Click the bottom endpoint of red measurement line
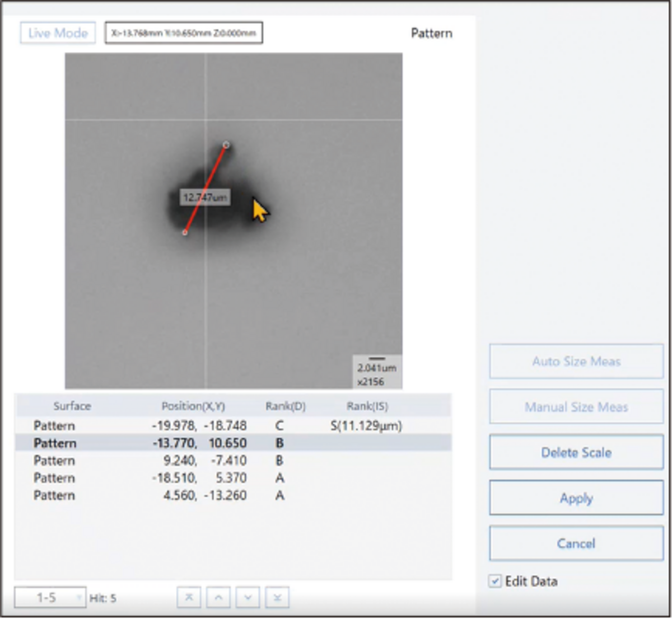The image size is (672, 619). 185,232
